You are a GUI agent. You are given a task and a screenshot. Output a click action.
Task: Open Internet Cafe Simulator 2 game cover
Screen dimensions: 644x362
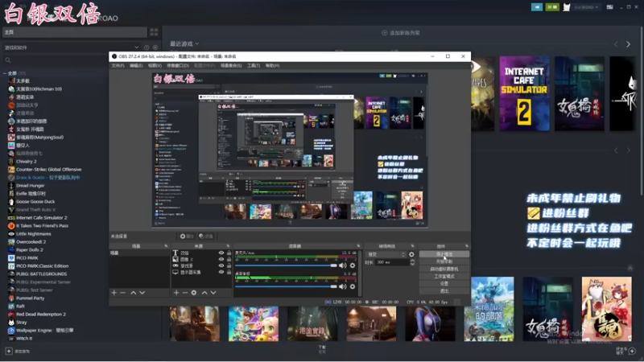[524, 94]
